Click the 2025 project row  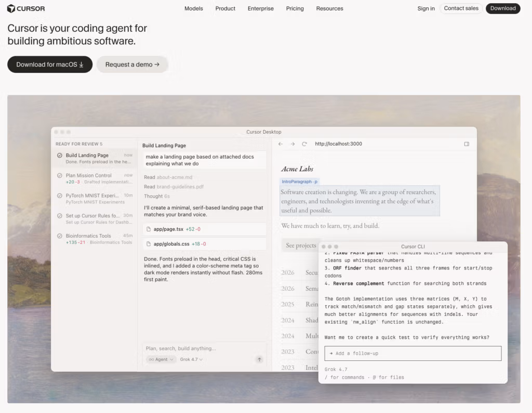coord(300,304)
